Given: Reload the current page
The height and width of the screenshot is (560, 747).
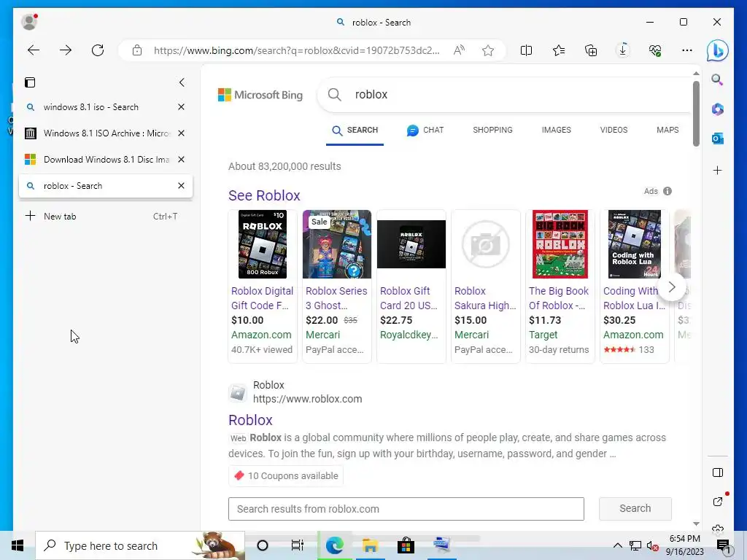Looking at the screenshot, I should [98, 50].
